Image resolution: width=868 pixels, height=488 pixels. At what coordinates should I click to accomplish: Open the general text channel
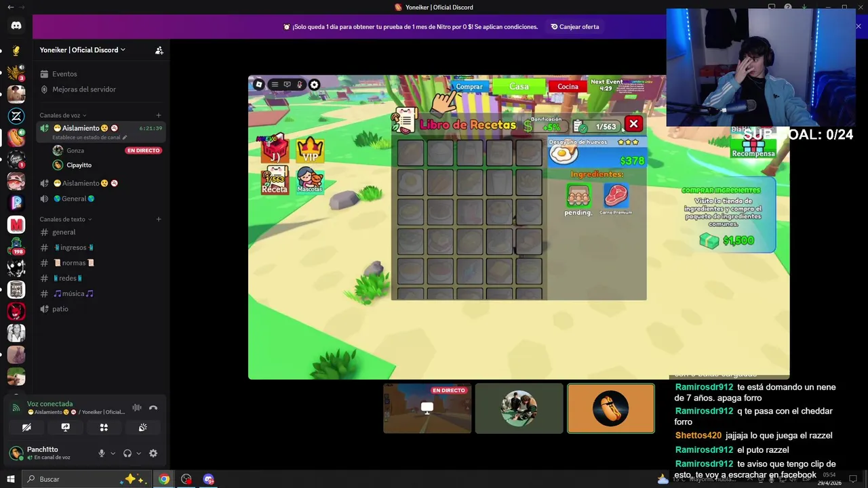point(101,232)
